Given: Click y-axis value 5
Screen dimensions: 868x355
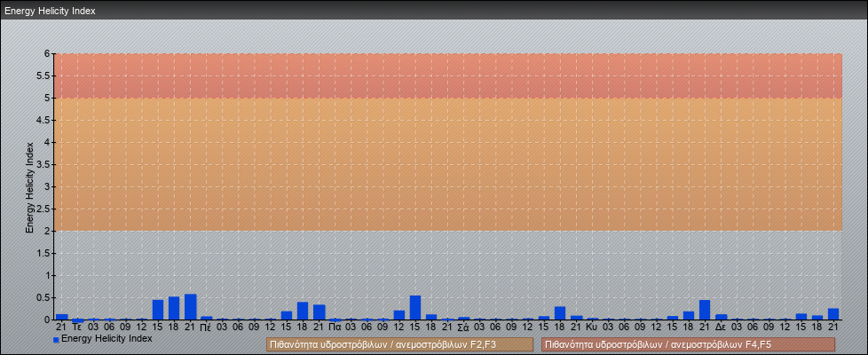Looking at the screenshot, I should pyautogui.click(x=48, y=98).
